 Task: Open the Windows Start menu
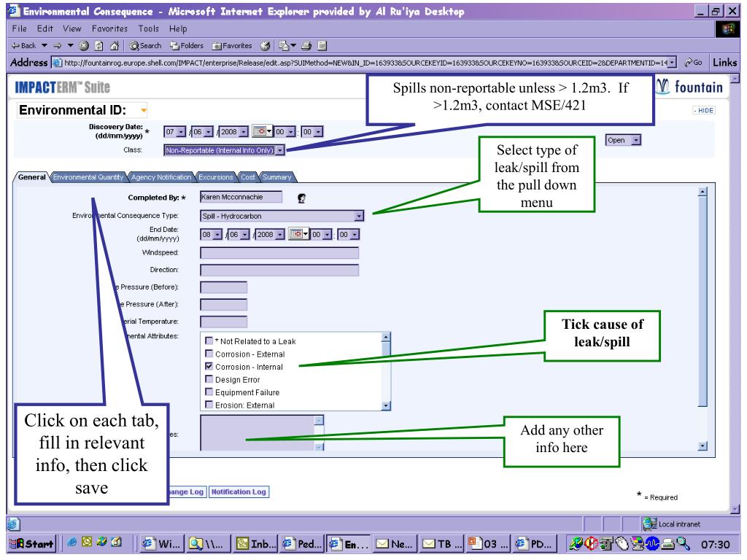click(x=32, y=543)
